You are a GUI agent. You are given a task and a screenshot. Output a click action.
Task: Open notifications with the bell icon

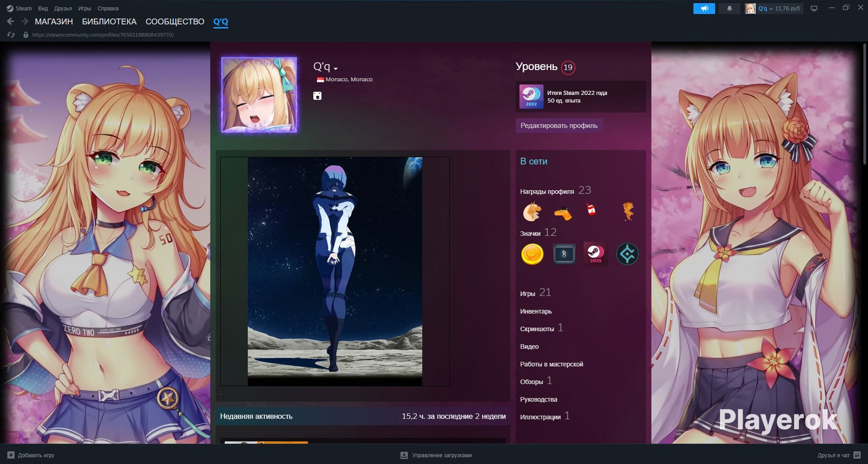pyautogui.click(x=729, y=8)
